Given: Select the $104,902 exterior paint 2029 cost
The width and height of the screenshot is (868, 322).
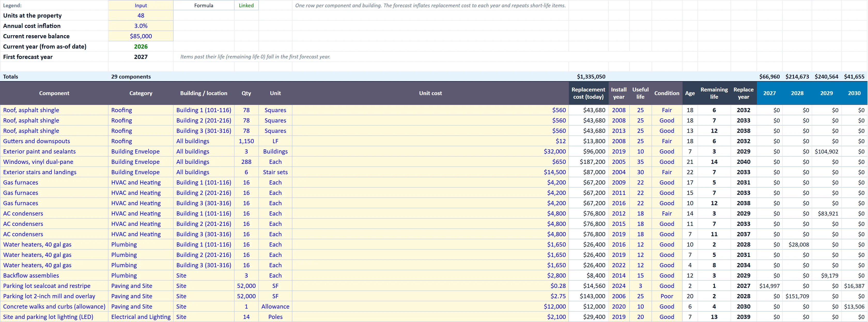Looking at the screenshot, I should 826,152.
